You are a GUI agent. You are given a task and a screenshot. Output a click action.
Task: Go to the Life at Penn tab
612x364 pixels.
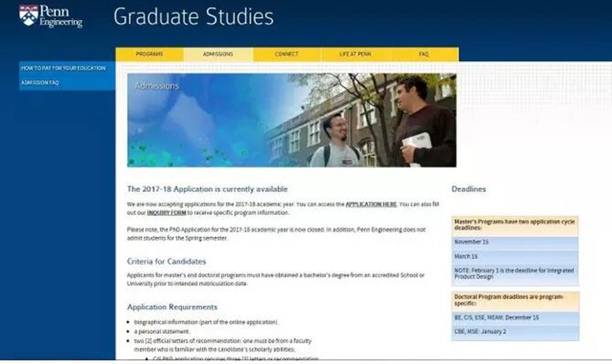coord(355,54)
